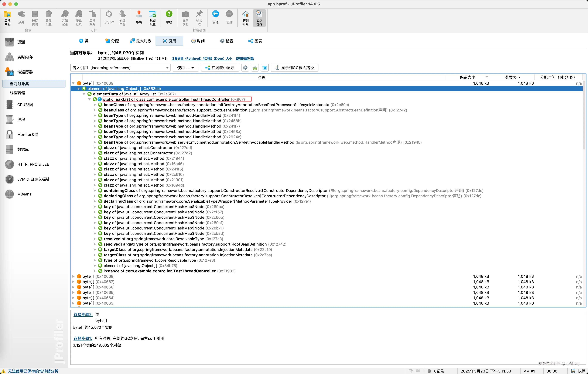Switch to the Biggest Objects (最大对象) tab
The height and width of the screenshot is (374, 588).
(x=141, y=41)
